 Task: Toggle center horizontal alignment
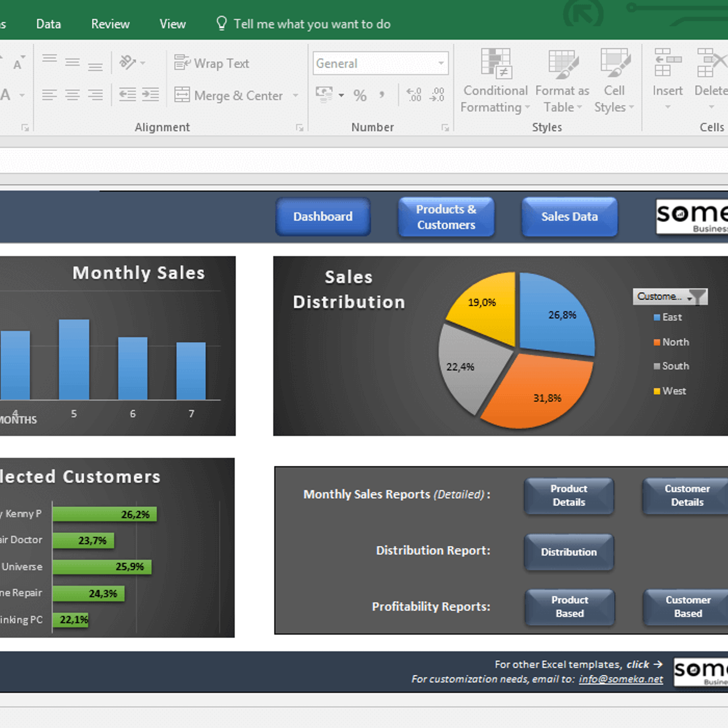click(x=72, y=95)
